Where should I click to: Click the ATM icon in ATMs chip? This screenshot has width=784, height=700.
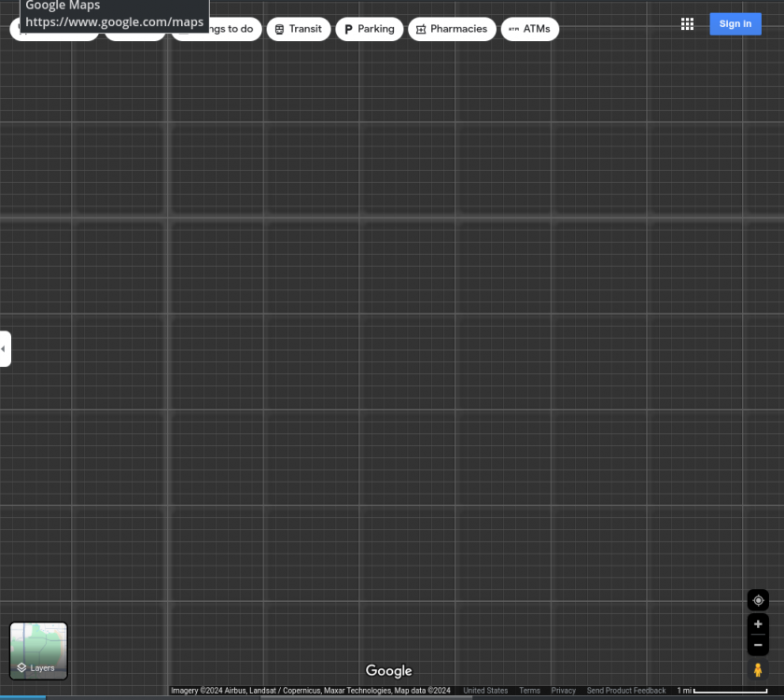[513, 29]
